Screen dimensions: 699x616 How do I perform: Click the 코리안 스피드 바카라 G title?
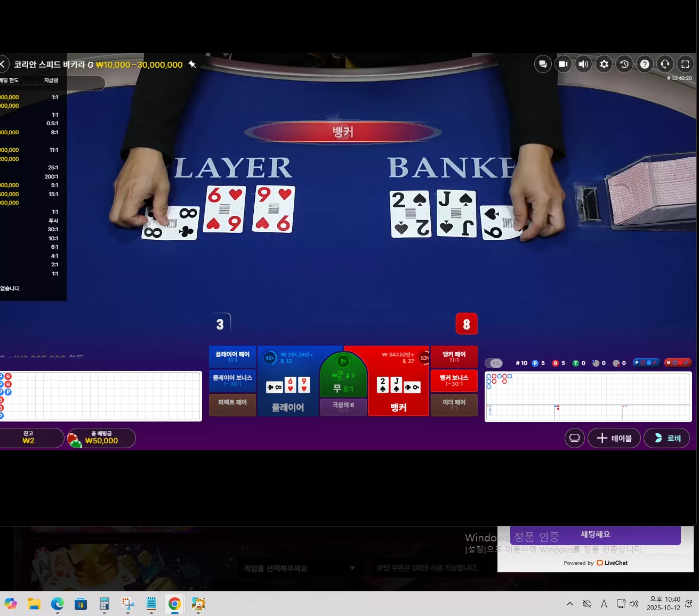pos(54,64)
